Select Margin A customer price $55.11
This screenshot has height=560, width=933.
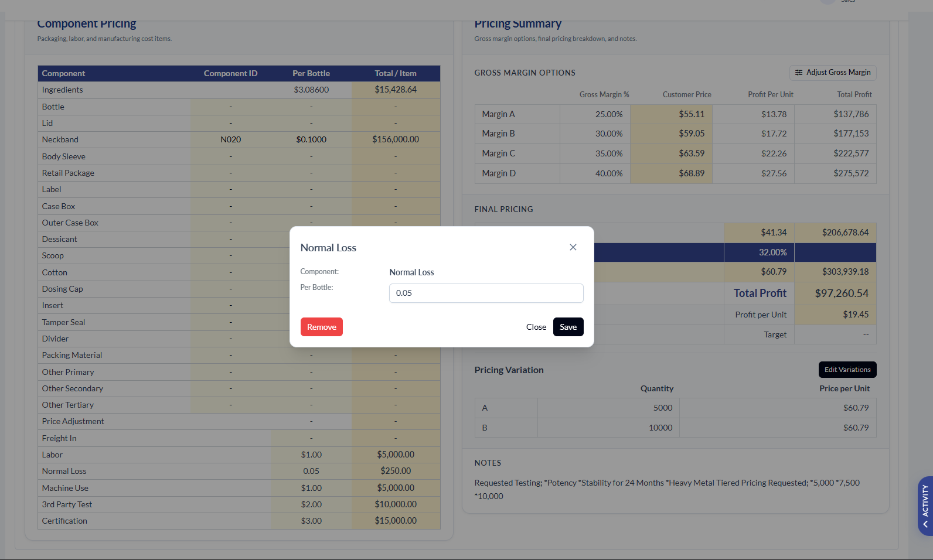[671, 114]
